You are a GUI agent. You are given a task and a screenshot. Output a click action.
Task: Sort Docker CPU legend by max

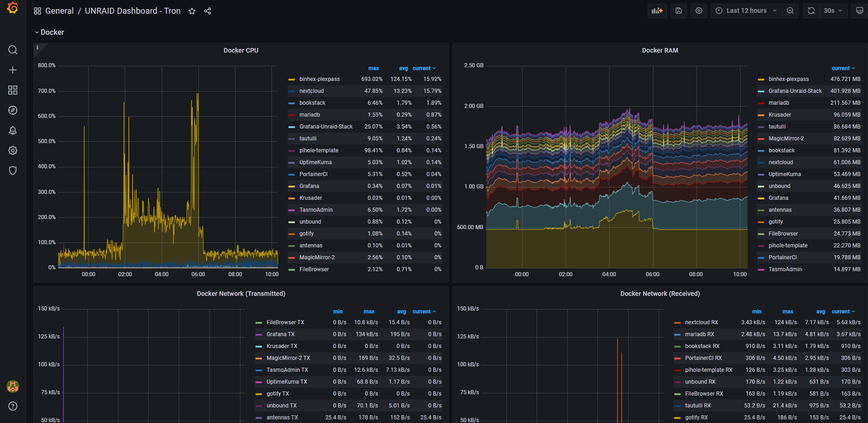pyautogui.click(x=373, y=68)
